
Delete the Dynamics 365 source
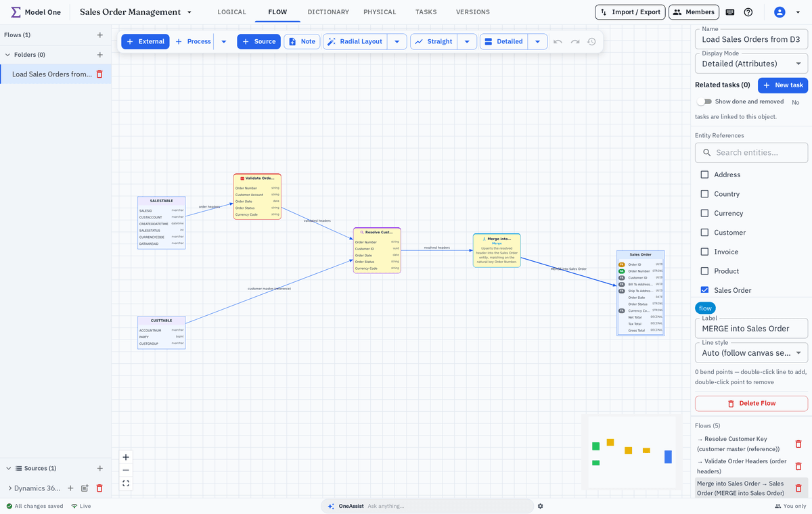99,488
